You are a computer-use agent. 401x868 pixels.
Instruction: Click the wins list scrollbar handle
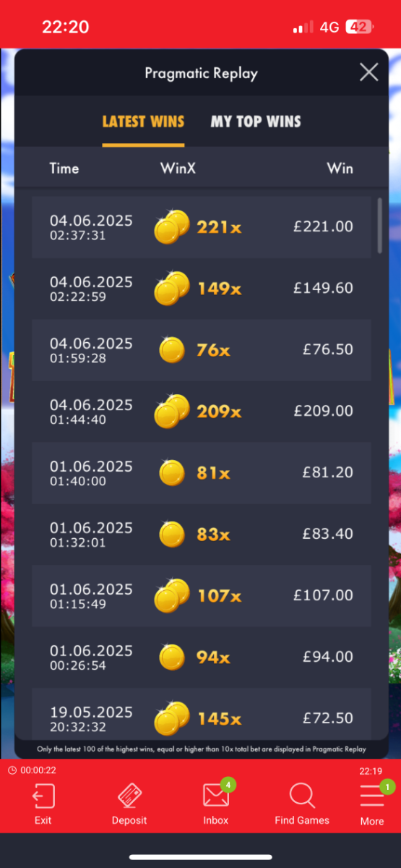(380, 226)
